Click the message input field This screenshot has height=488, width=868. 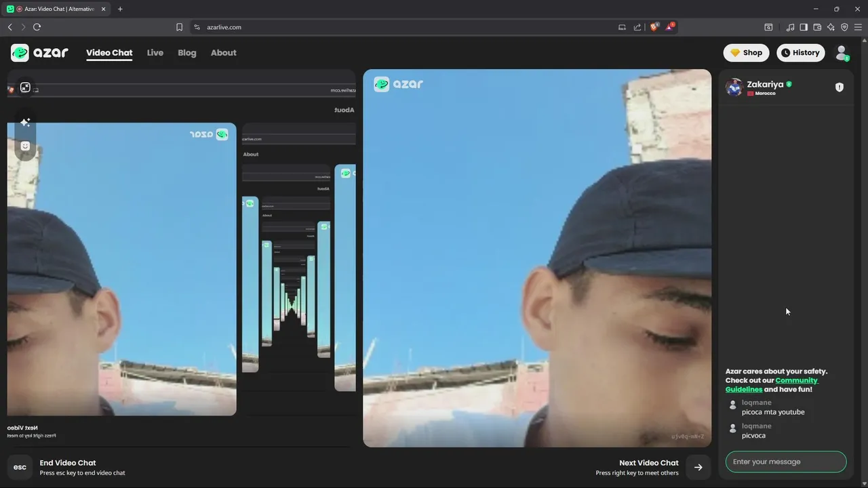(x=786, y=462)
